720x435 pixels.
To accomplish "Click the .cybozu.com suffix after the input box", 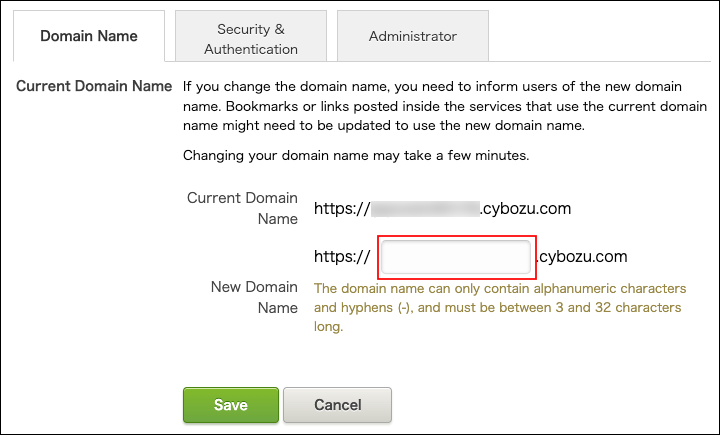I will tap(582, 256).
